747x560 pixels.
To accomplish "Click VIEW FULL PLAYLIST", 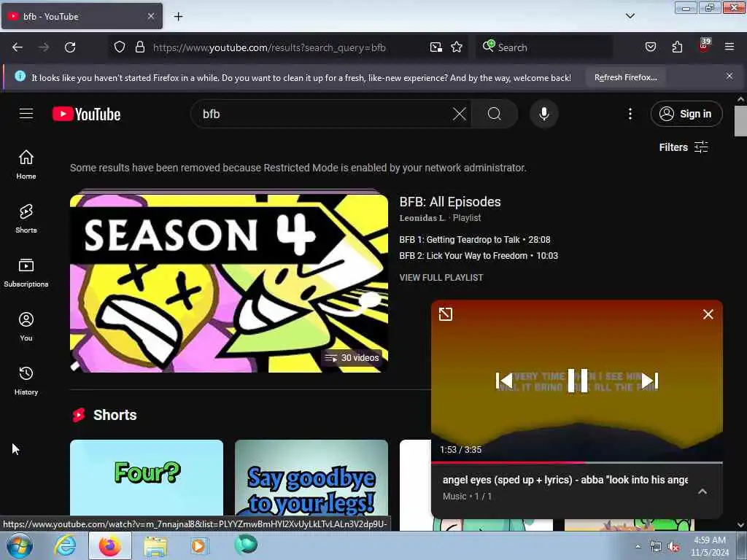I will coord(441,278).
